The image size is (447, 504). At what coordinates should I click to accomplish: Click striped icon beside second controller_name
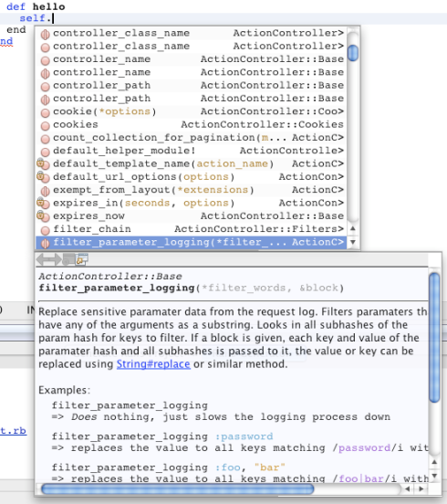tap(46, 73)
